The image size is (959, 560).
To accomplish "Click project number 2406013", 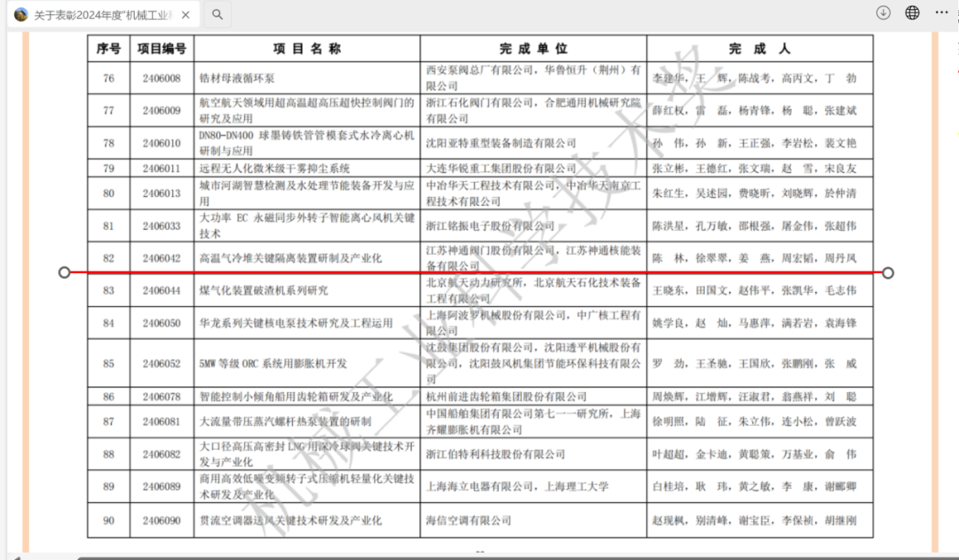I will click(162, 193).
